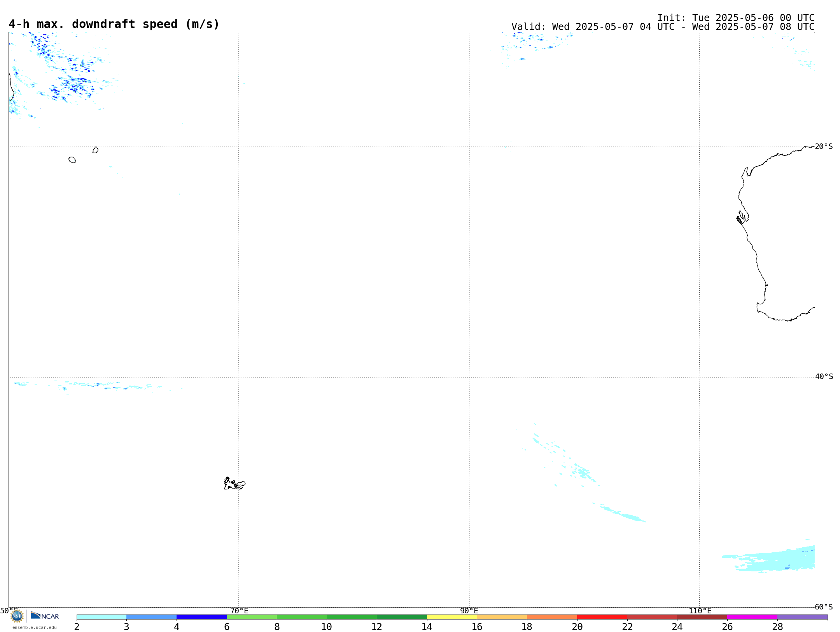Select the yellow 14–16 m/s swatch
Viewport: 840px width, 632px height.
452,617
